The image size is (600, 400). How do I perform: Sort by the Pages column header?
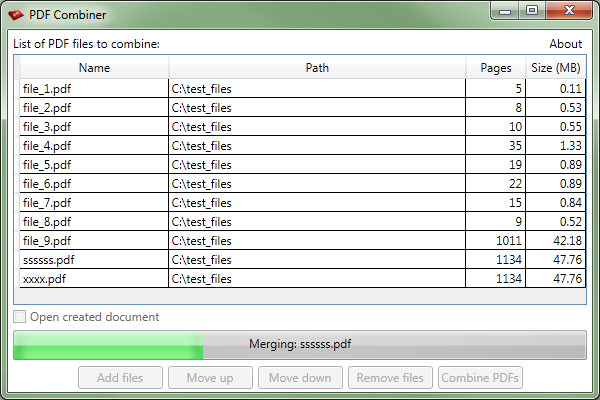(x=496, y=68)
